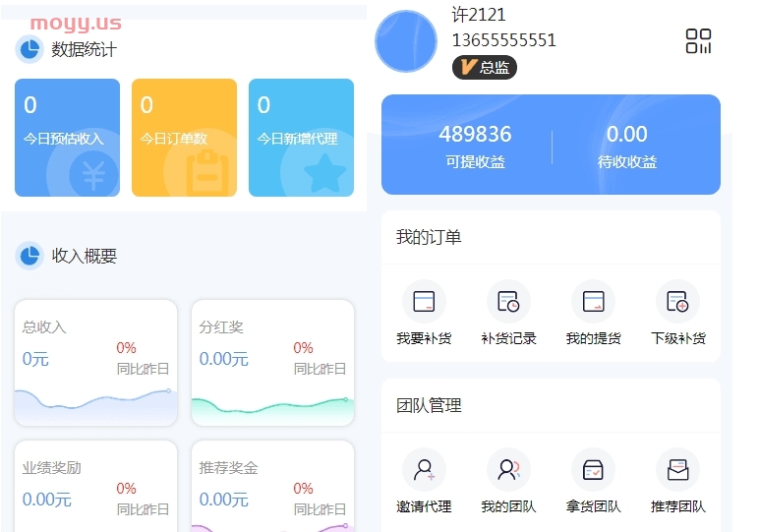
Task: Click the 0元 value in 总收入
Action: tap(35, 359)
